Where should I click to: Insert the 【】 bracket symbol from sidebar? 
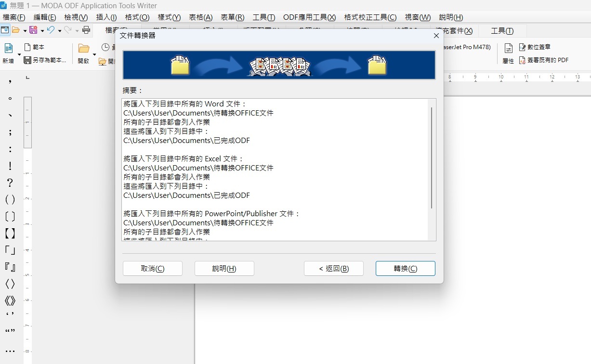10,234
